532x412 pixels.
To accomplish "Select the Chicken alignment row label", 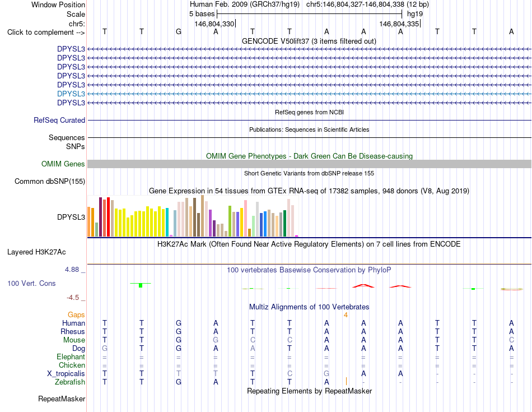I will pyautogui.click(x=72, y=365).
